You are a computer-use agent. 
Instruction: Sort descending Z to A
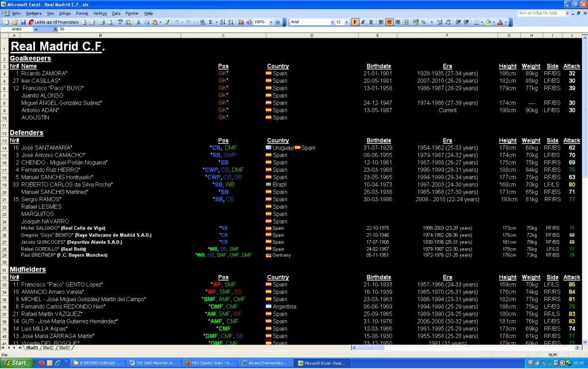click(231, 22)
